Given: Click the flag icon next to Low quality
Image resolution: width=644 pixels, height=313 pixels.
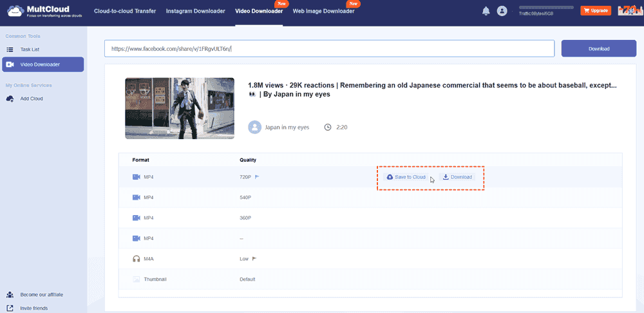Looking at the screenshot, I should 254,259.
